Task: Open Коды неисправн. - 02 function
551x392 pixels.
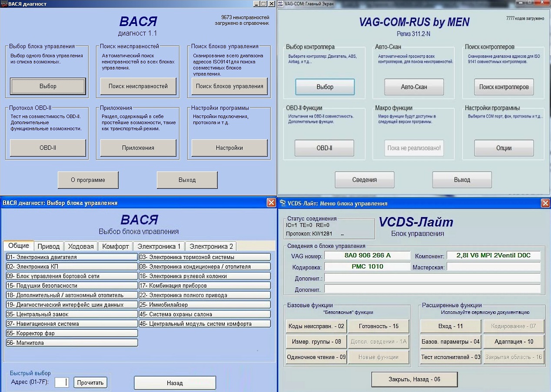Action: point(315,326)
